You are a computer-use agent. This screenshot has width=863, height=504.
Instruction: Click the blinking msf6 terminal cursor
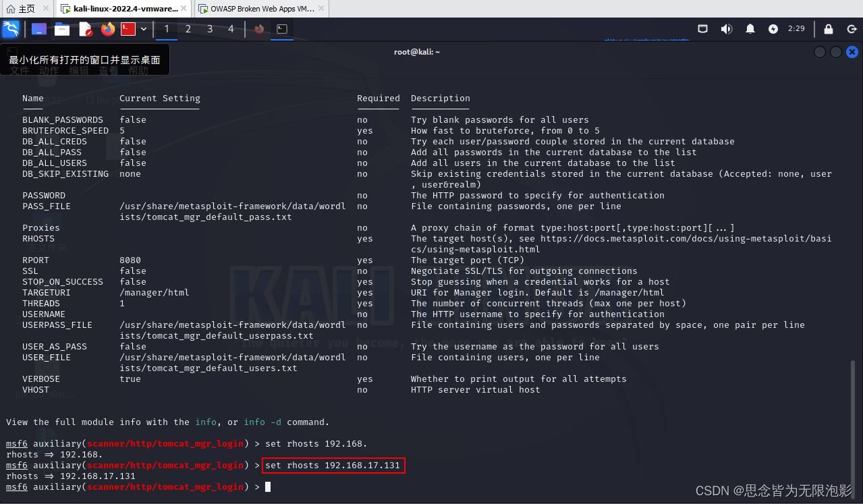(267, 486)
